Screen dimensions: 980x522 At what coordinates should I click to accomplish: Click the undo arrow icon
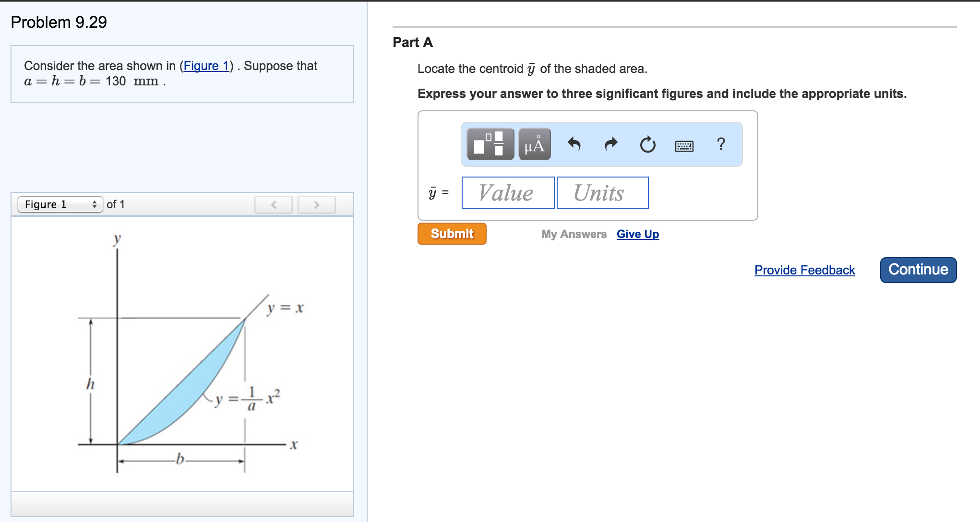tap(574, 144)
